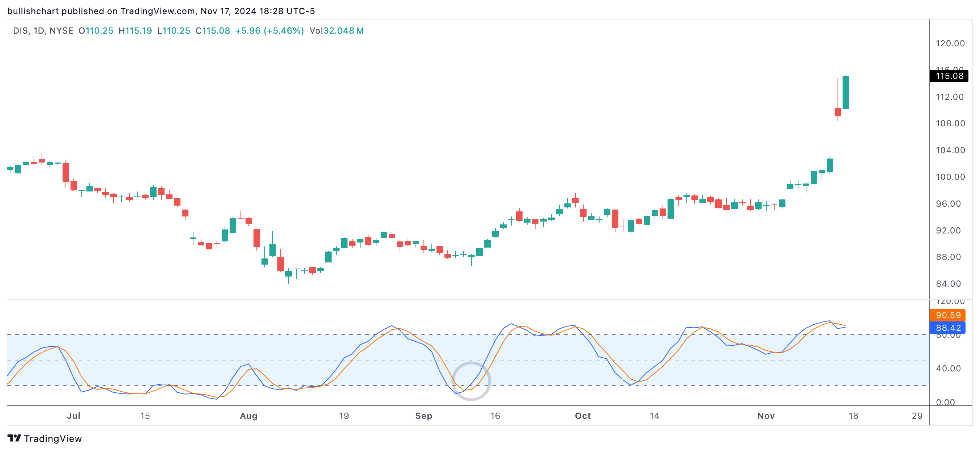Viewport: 980px width, 451px height.
Task: Click the 16 date label on time axis
Action: pos(495,416)
